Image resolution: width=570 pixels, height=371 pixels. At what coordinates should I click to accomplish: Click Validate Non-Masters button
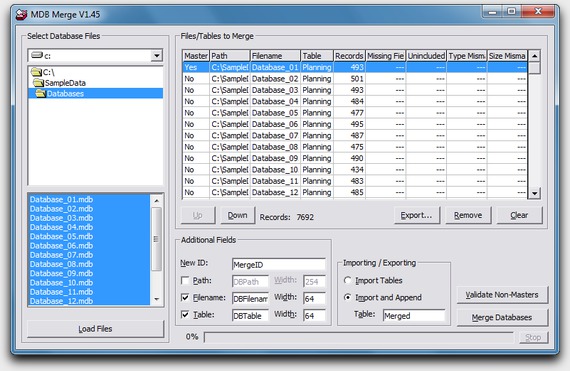[502, 295]
